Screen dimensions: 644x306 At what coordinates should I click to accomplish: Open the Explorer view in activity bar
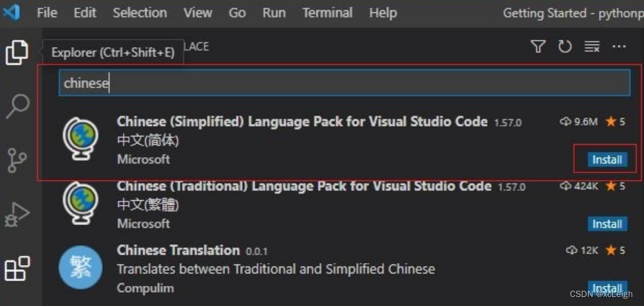click(x=17, y=53)
